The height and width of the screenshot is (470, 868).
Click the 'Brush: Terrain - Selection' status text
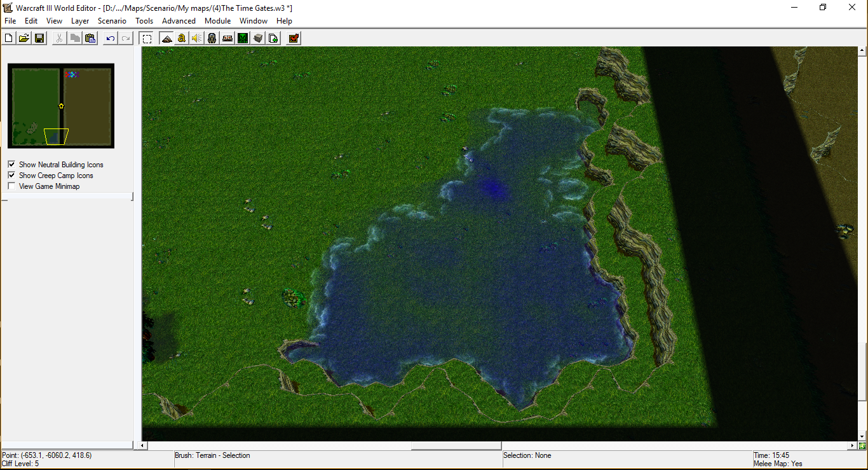(x=212, y=455)
